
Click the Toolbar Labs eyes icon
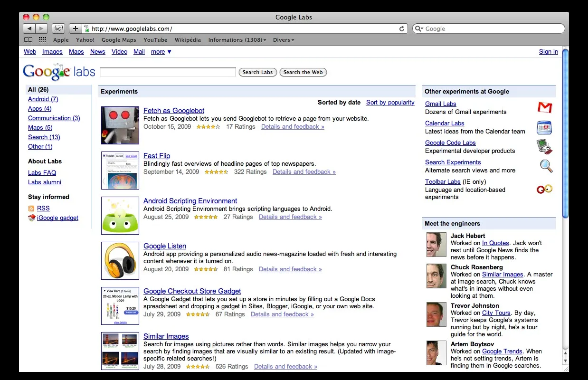pos(545,189)
